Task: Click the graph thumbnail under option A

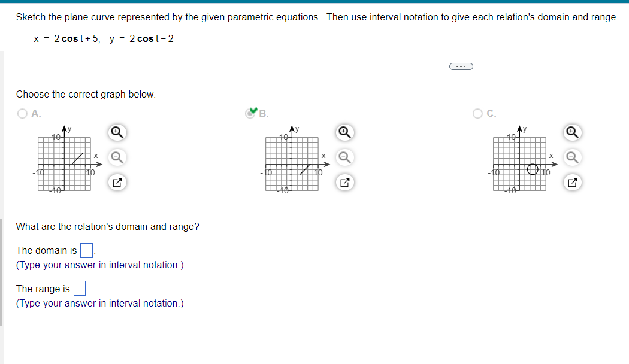Action: [x=63, y=163]
